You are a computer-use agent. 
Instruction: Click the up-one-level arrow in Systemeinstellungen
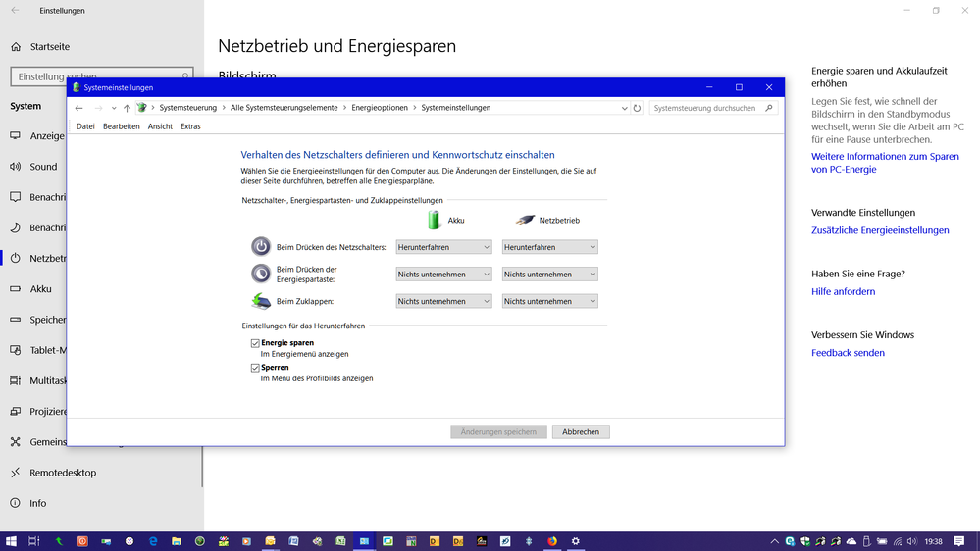(127, 108)
